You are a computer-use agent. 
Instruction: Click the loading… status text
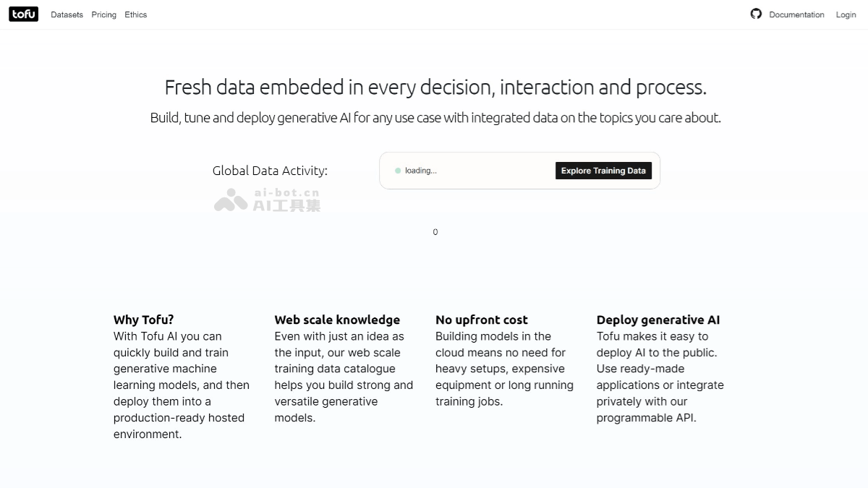pyautogui.click(x=420, y=171)
